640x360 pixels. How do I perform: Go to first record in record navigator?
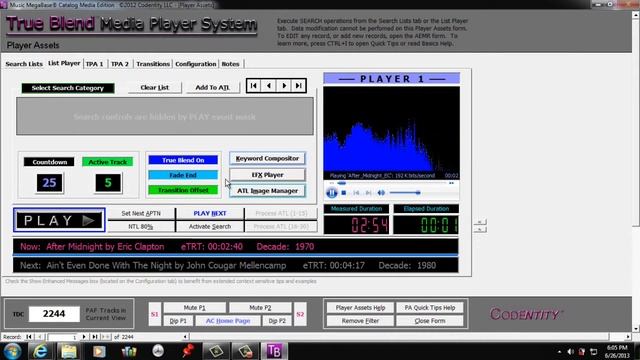[29, 337]
